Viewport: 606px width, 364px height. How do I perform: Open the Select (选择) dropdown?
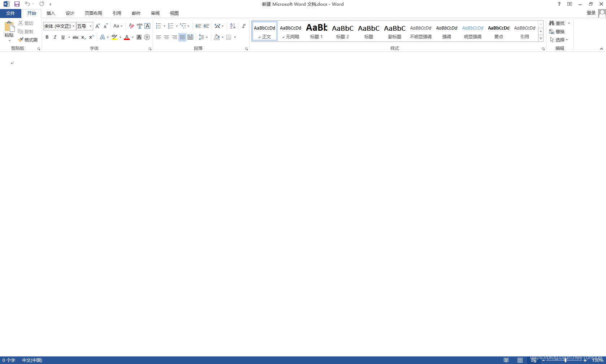pyautogui.click(x=559, y=40)
